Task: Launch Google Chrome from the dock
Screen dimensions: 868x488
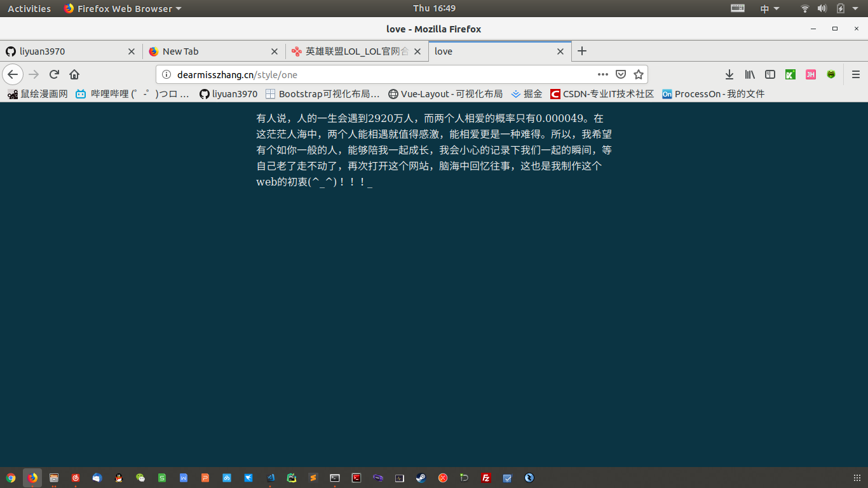Action: 11,478
